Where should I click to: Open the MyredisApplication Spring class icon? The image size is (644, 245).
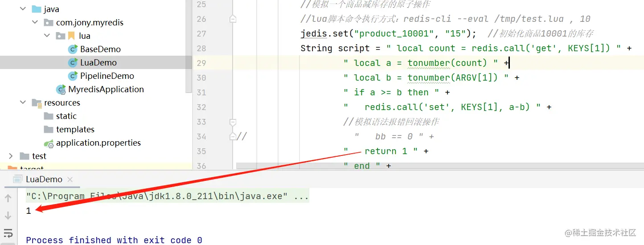[61, 90]
